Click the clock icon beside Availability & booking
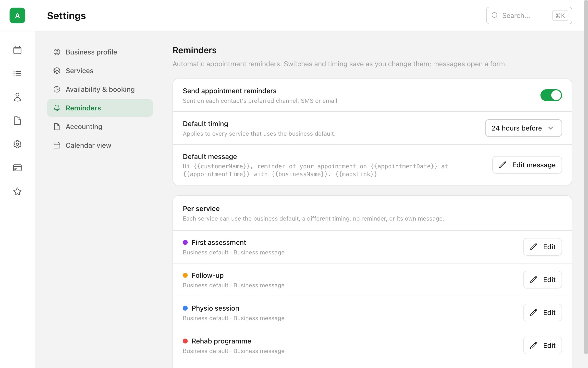Viewport: 588px width, 368px height. coord(57,89)
